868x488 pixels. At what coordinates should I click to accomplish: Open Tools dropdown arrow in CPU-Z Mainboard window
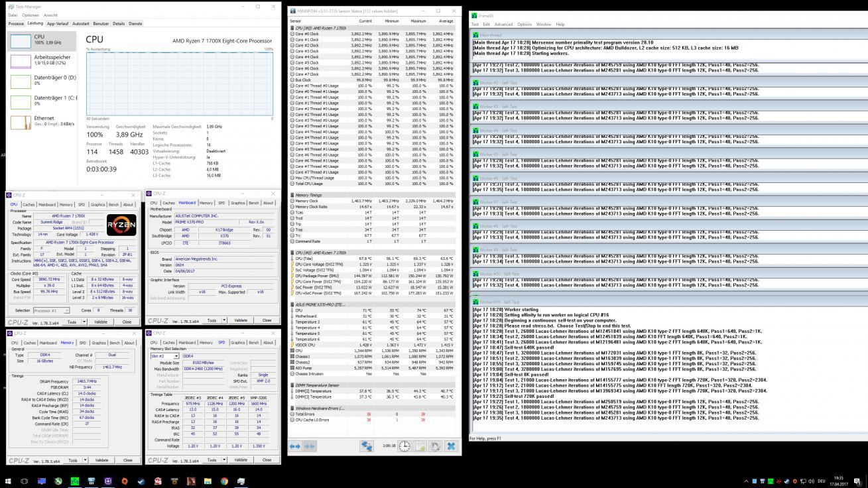[x=223, y=320]
